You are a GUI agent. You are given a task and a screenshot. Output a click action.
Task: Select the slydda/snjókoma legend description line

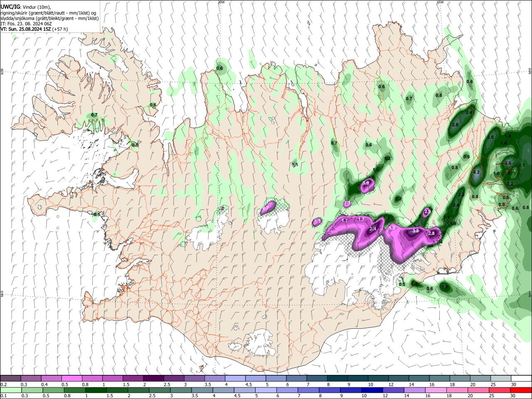49,18
